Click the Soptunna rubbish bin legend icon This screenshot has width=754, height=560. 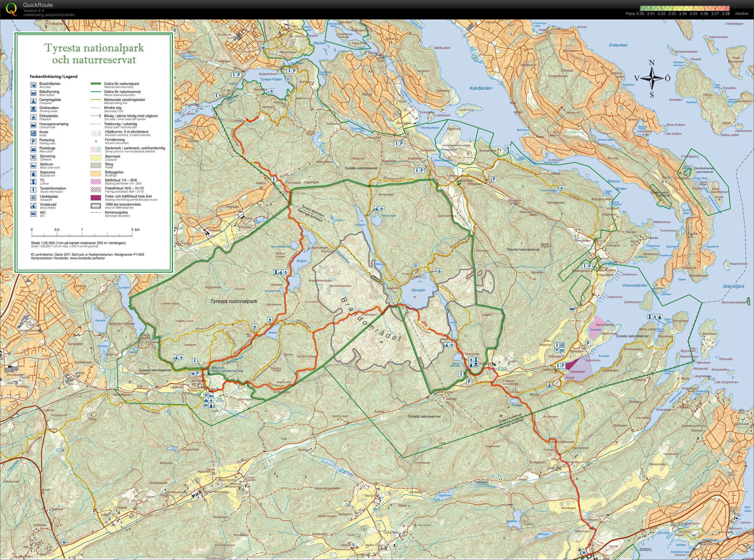point(33,174)
